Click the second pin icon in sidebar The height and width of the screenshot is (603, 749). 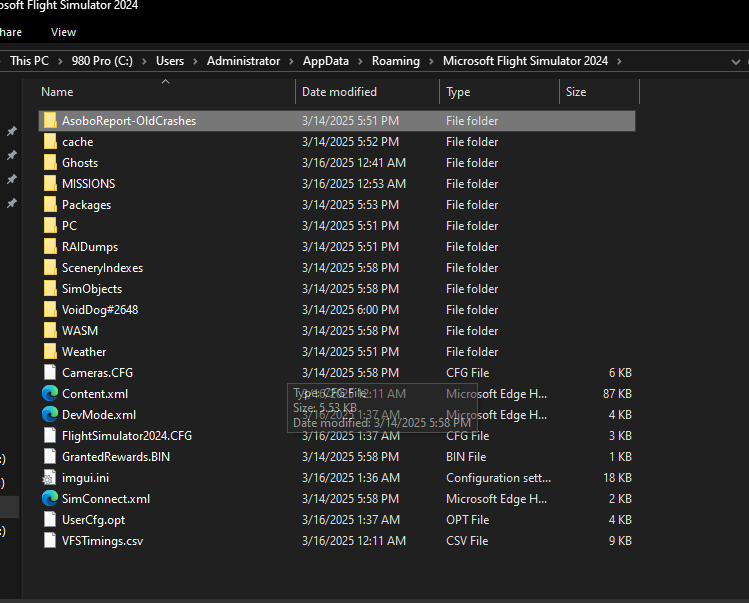tap(11, 155)
